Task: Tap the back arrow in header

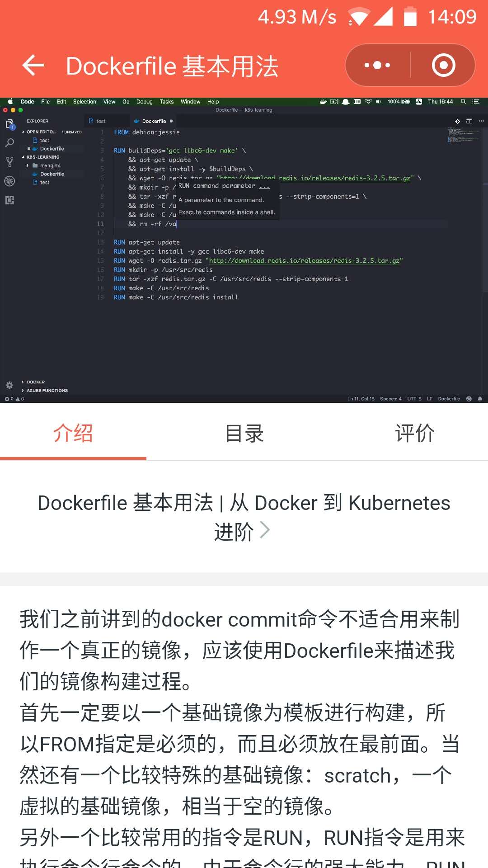Action: coord(33,66)
